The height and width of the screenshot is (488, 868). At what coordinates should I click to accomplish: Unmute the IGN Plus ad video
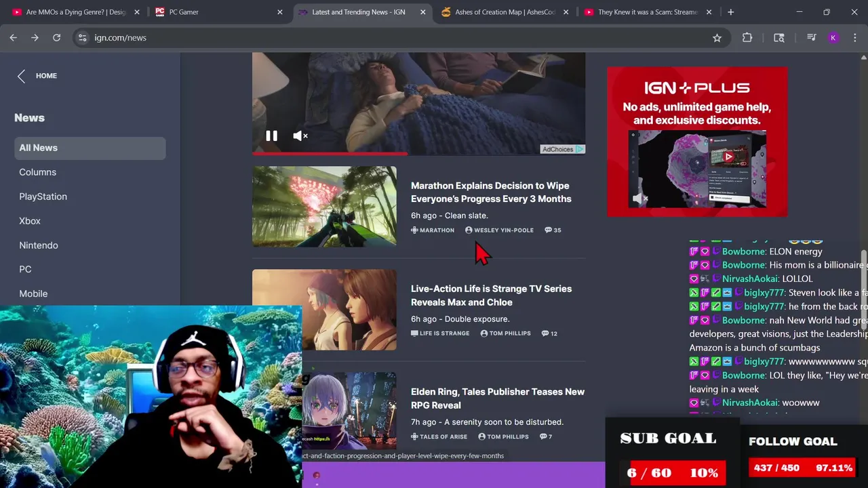pos(640,199)
